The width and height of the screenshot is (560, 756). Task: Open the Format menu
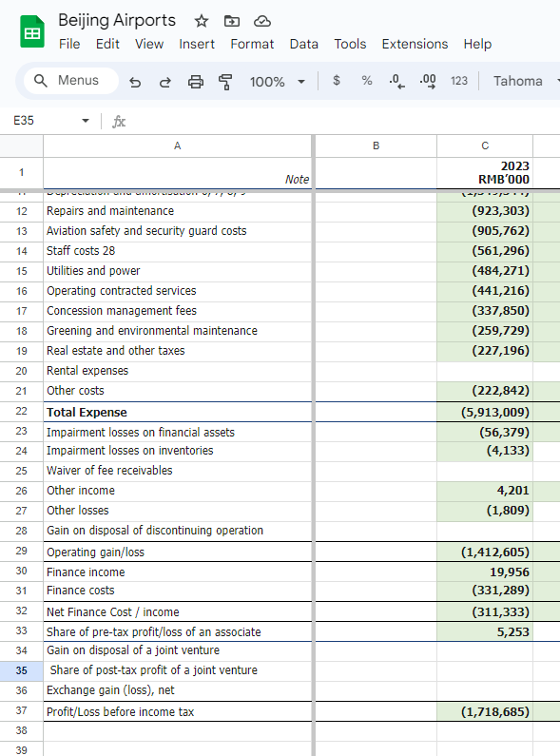coord(252,44)
